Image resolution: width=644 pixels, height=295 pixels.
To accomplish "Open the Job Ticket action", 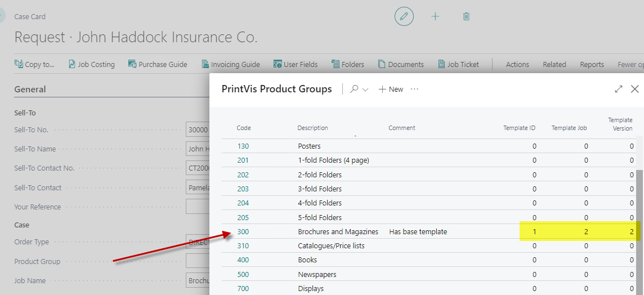I will coord(458,64).
